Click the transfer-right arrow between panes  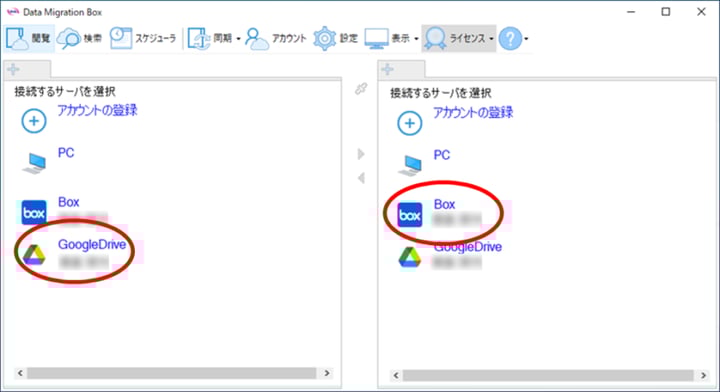(x=361, y=153)
